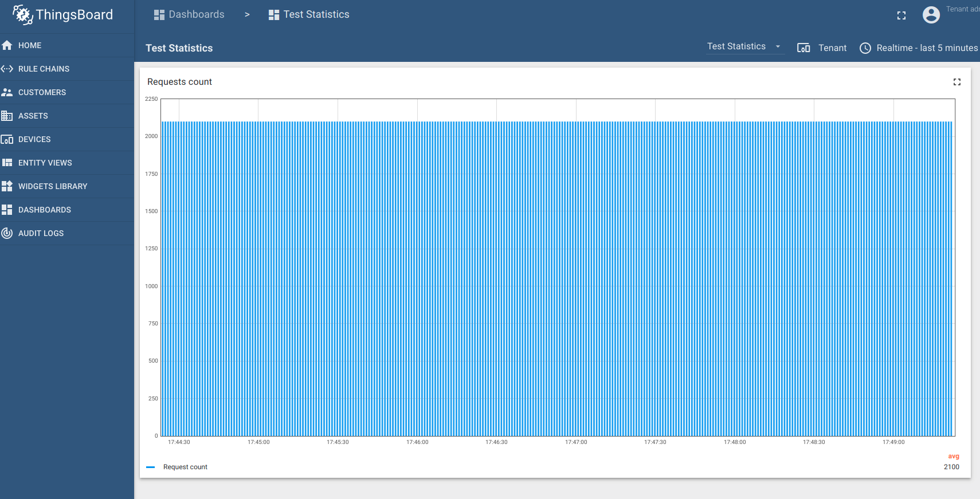Click the Customers people icon

7,92
